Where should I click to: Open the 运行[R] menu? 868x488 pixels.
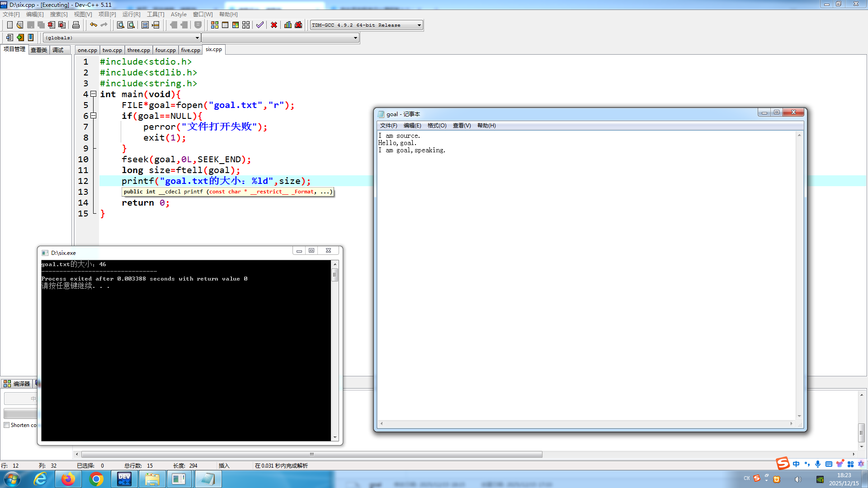[x=131, y=14]
